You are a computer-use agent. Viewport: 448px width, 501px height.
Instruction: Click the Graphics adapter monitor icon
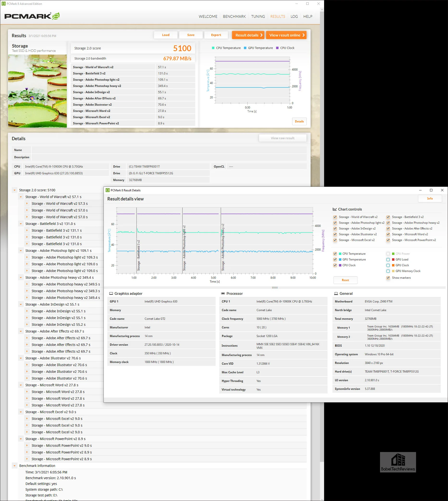point(111,293)
